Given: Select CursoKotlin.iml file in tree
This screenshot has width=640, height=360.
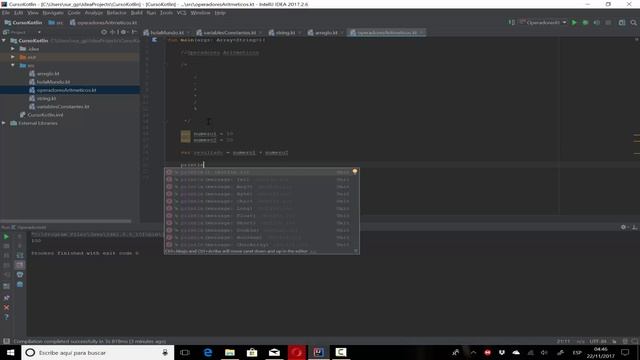Looking at the screenshot, I should click(45, 115).
